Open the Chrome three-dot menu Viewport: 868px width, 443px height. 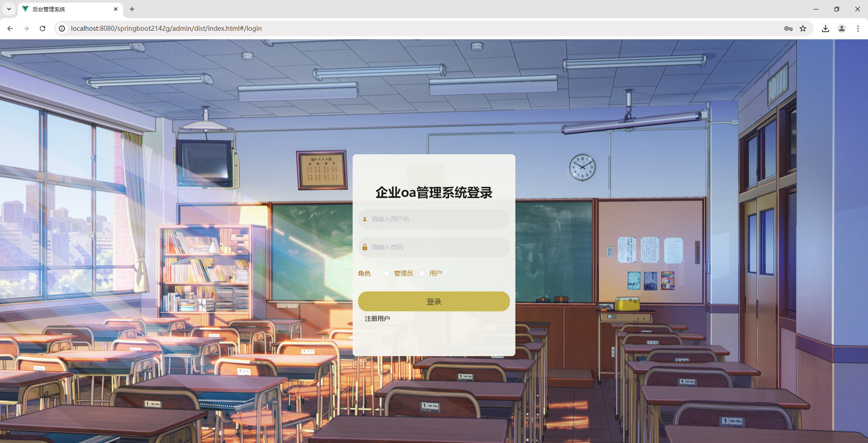point(858,28)
